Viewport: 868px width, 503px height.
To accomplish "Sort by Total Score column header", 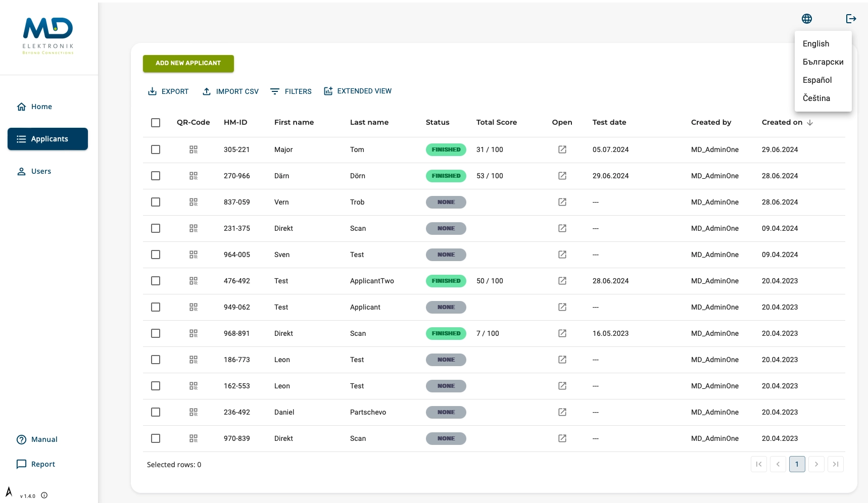I will point(497,122).
